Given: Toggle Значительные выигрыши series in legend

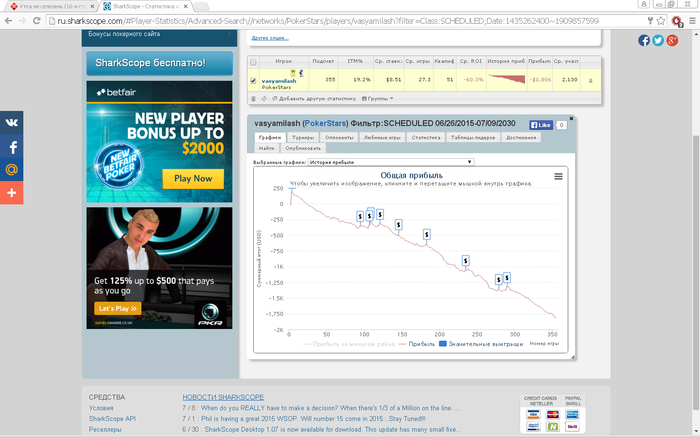Looking at the screenshot, I should click(x=481, y=344).
